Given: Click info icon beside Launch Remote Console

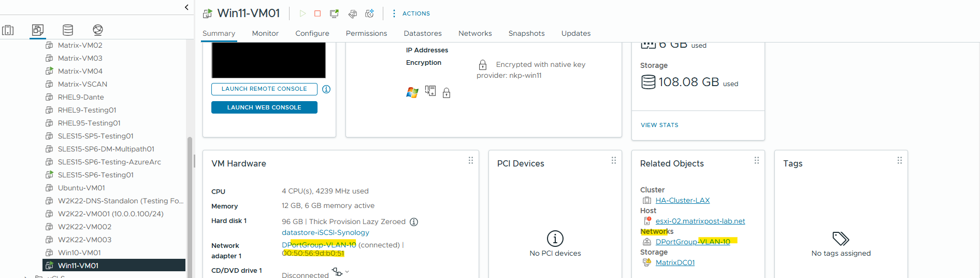Looking at the screenshot, I should 326,89.
